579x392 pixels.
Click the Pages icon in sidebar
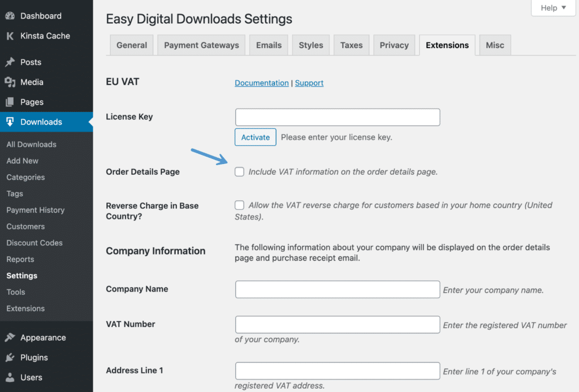pos(10,102)
